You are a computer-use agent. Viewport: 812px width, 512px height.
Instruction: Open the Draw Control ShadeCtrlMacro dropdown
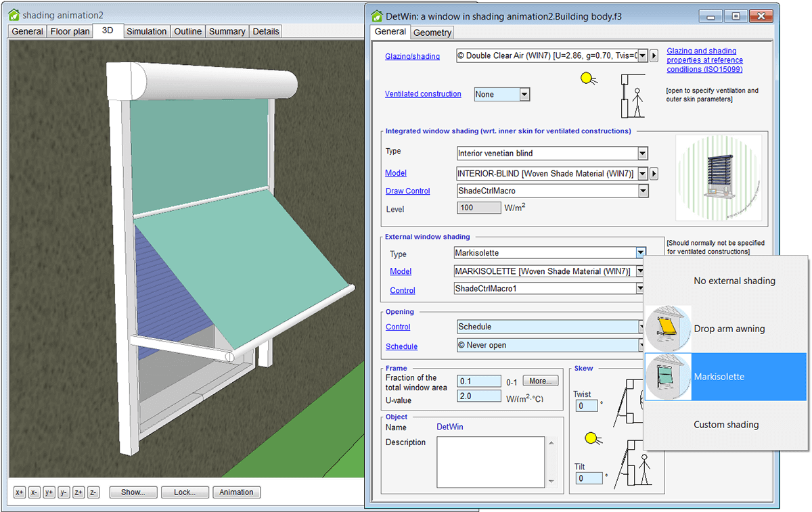coord(643,191)
